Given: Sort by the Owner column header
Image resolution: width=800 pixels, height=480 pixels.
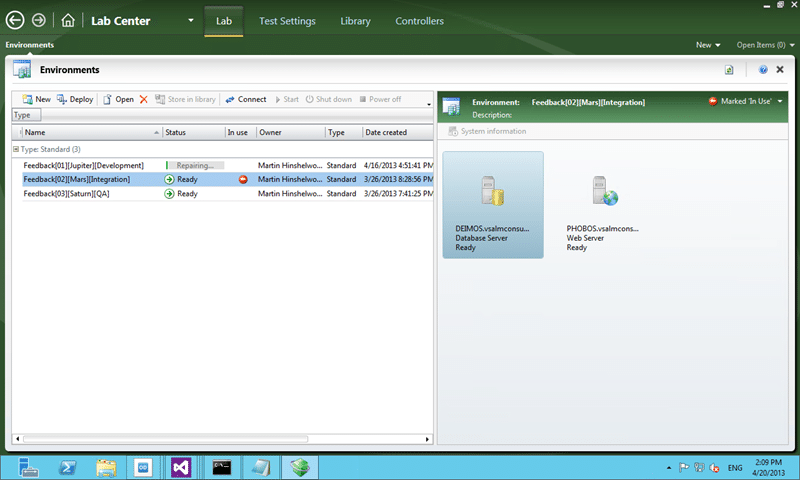Looking at the screenshot, I should [290, 132].
